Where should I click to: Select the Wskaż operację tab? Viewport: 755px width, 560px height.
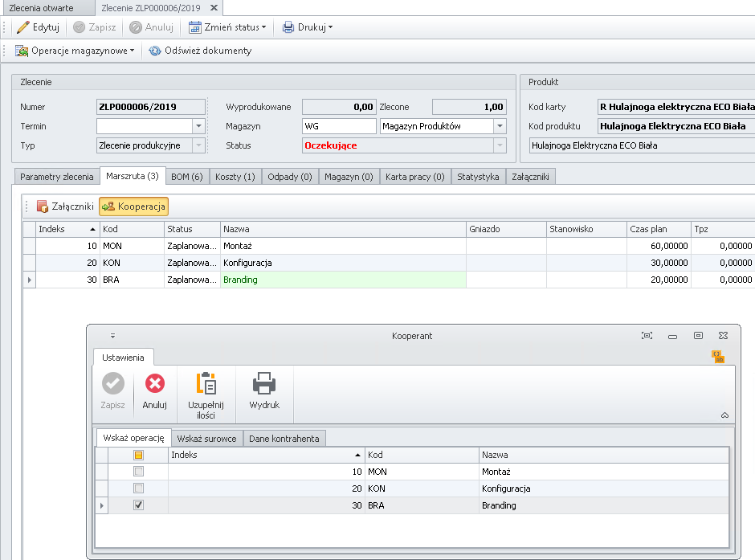click(x=134, y=438)
